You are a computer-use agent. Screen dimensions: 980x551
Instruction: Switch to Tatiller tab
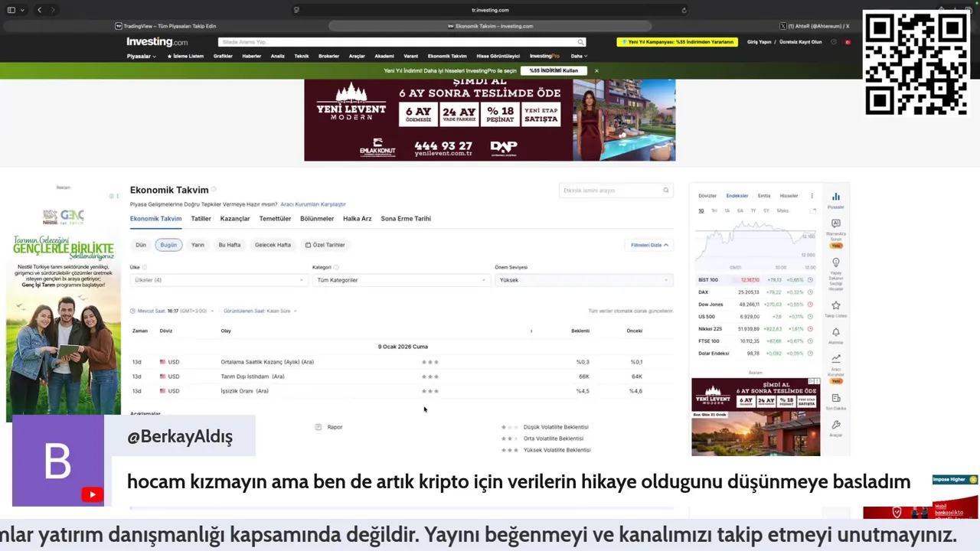point(201,219)
